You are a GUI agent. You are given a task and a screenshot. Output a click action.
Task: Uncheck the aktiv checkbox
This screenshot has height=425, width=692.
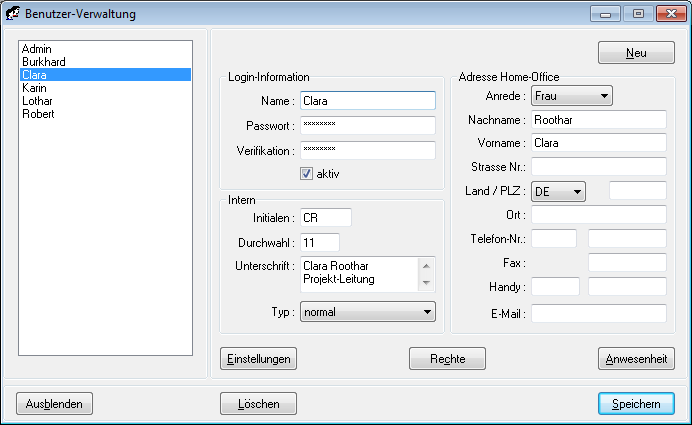(307, 173)
